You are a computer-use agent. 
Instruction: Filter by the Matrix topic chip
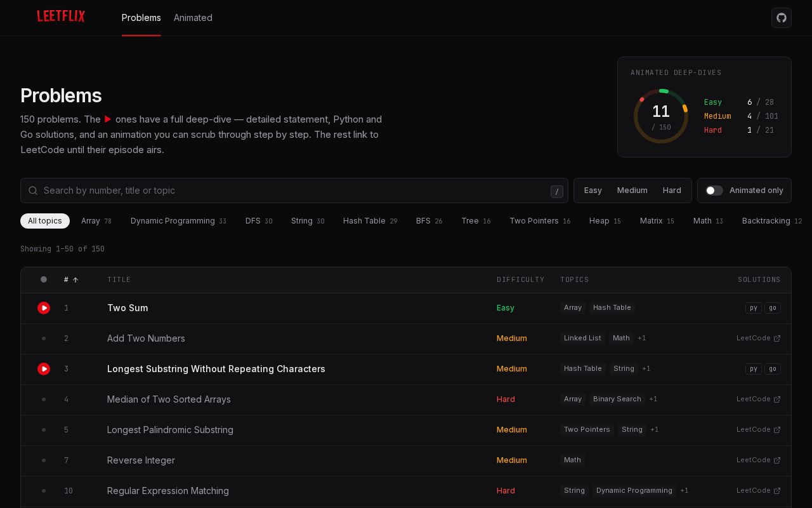coord(657,221)
